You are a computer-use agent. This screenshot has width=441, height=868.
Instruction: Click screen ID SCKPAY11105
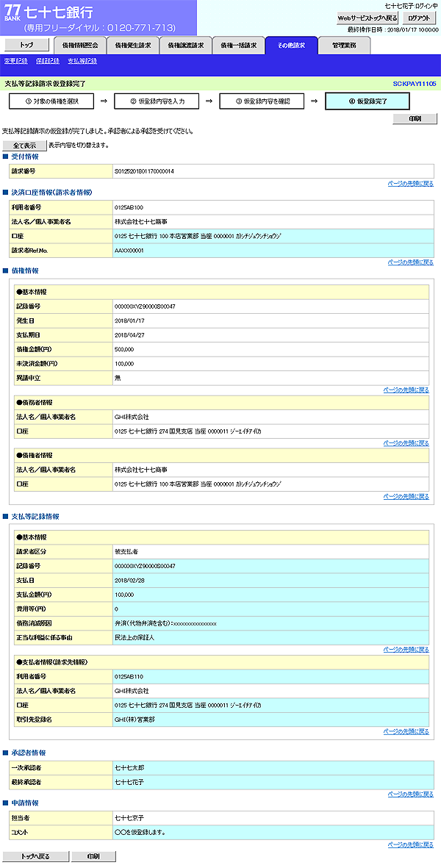pyautogui.click(x=415, y=84)
